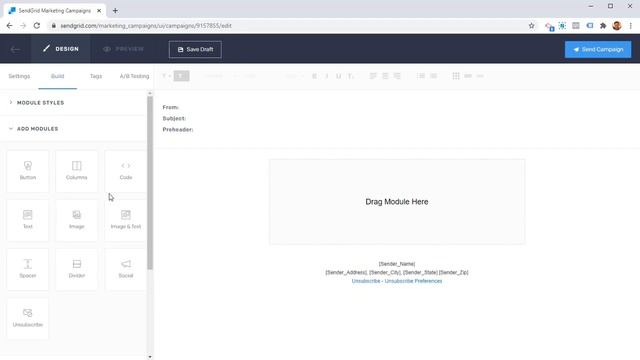Add a Button module
This screenshot has height=360, width=640.
28,171
